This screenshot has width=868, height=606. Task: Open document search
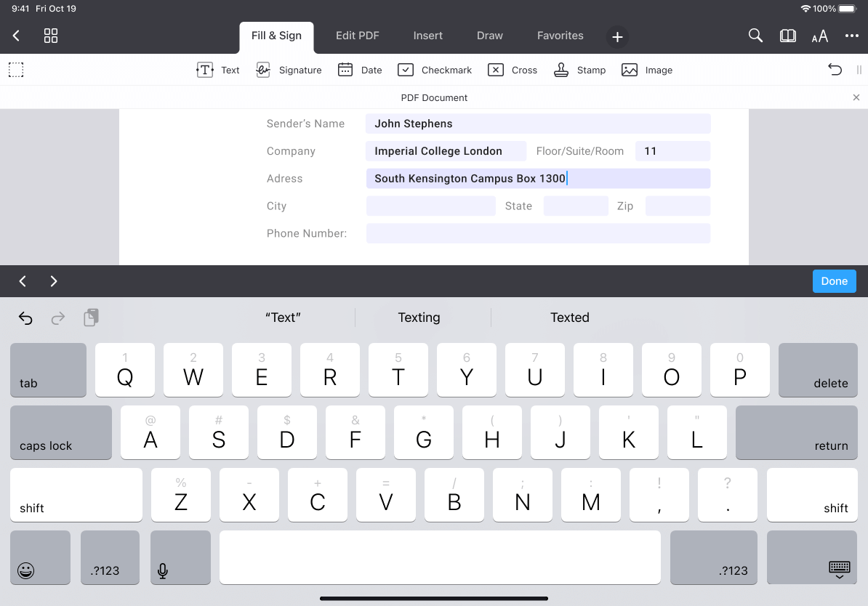pyautogui.click(x=755, y=35)
